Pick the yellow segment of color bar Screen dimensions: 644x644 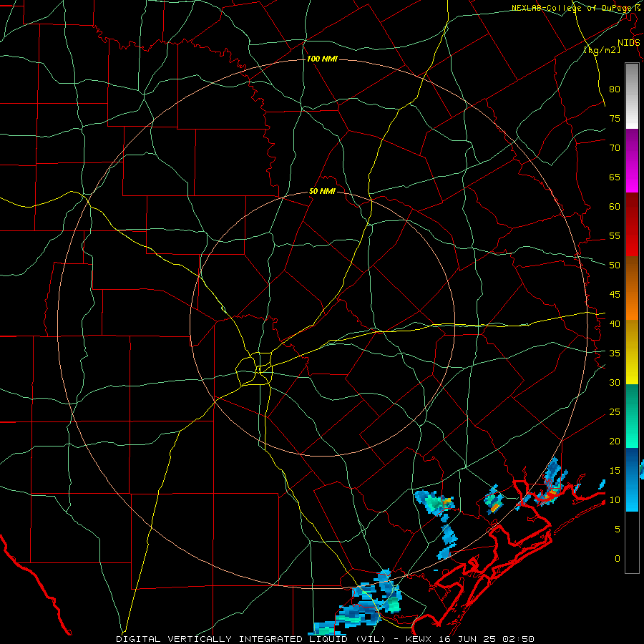tap(632, 352)
